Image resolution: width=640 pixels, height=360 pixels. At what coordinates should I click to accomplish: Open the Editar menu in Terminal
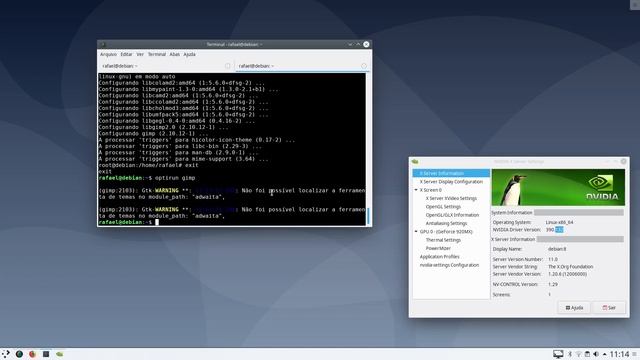coord(126,54)
